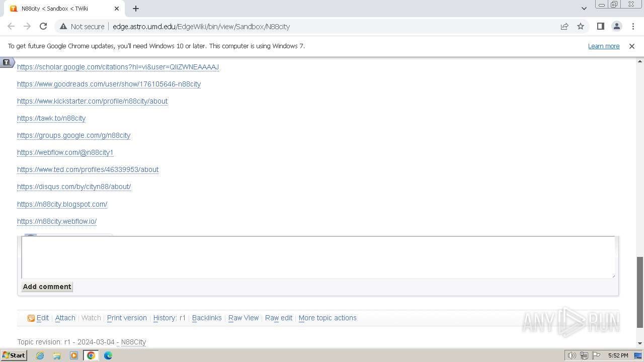Open the kickstarter profile link

[92, 101]
